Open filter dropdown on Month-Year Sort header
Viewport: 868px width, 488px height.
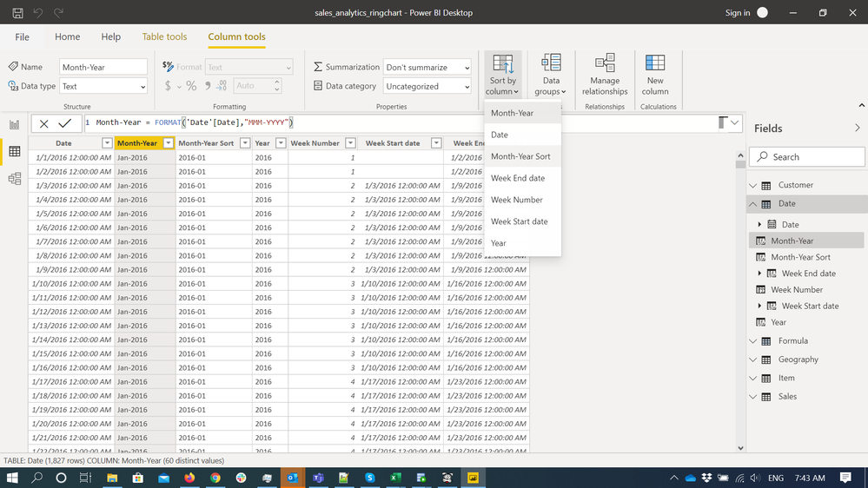pos(245,143)
